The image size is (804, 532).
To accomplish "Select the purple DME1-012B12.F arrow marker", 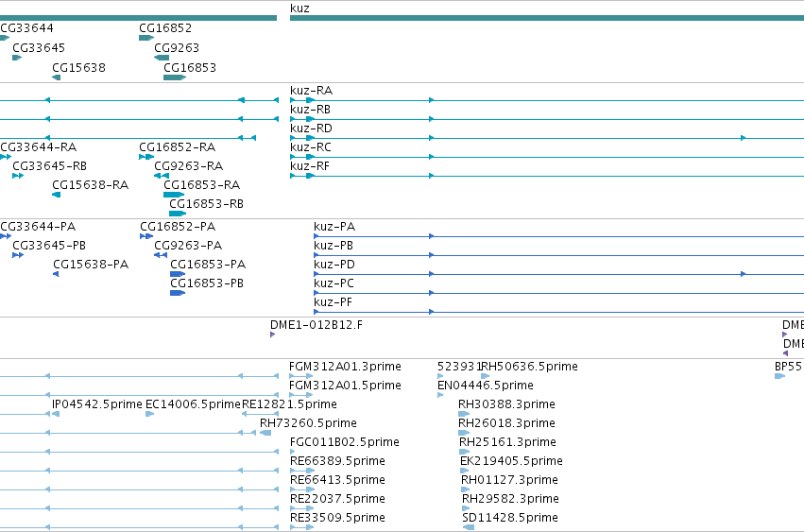I will tap(272, 335).
